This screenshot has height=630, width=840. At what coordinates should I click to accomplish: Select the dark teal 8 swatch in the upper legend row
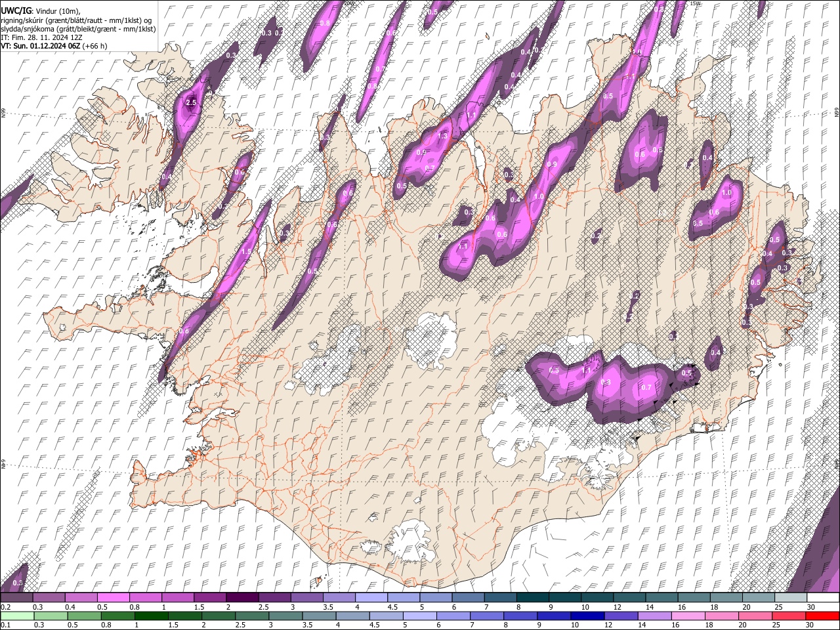point(533,598)
